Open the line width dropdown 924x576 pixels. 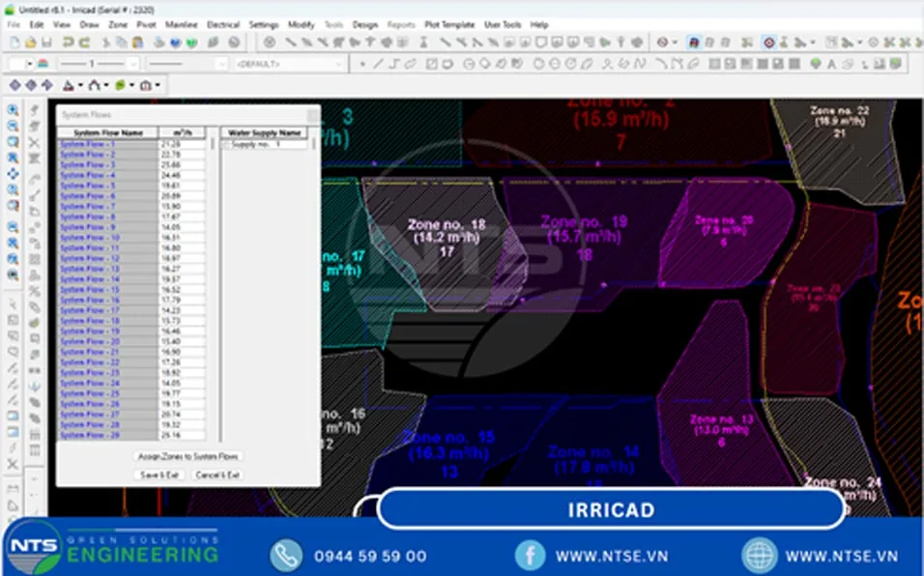click(98, 64)
